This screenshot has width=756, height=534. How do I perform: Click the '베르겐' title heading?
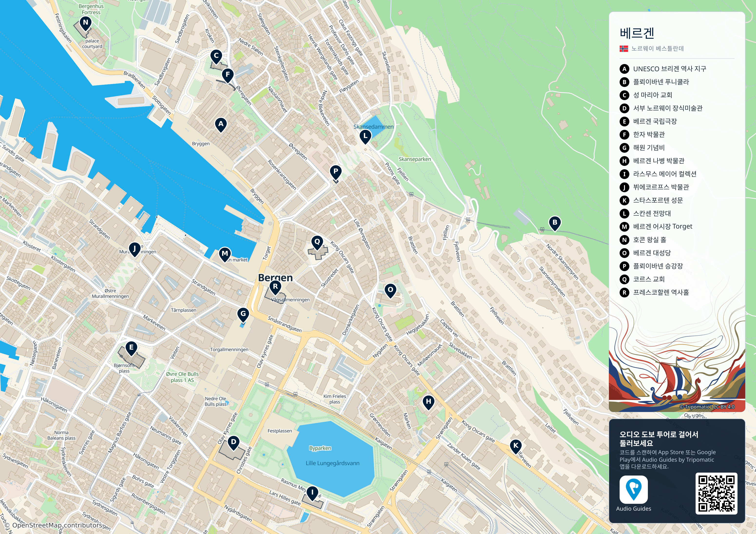[637, 33]
